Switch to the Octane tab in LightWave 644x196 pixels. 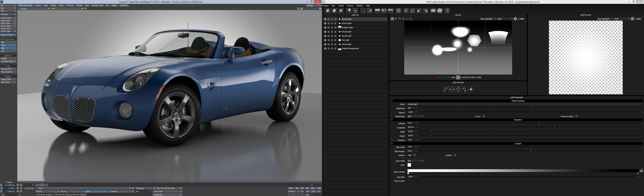tap(38, 5)
